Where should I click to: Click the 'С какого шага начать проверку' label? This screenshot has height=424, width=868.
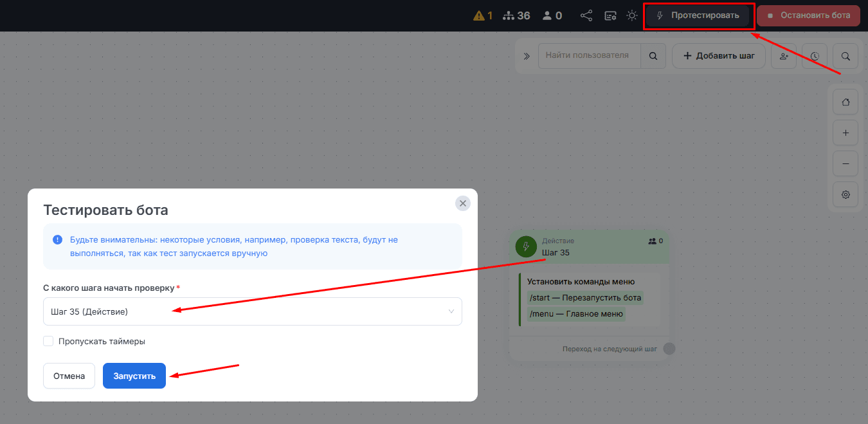(109, 288)
